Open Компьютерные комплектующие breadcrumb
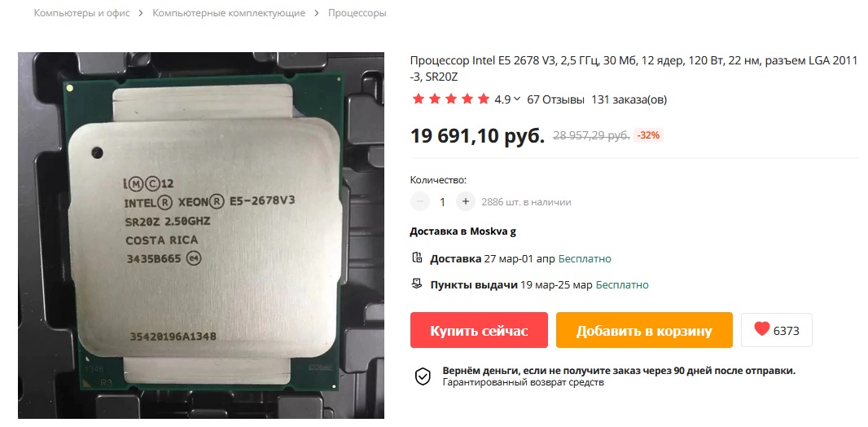This screenshot has width=868, height=427. click(229, 13)
